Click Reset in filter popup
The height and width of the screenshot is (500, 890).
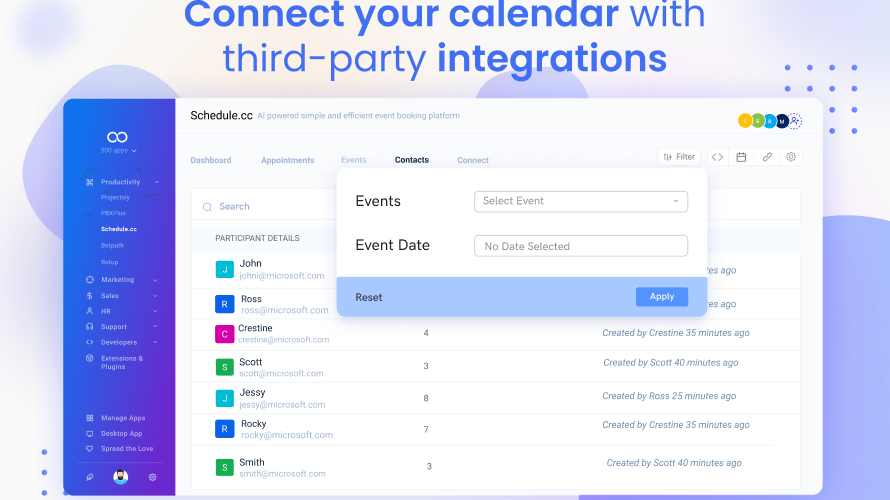click(369, 298)
